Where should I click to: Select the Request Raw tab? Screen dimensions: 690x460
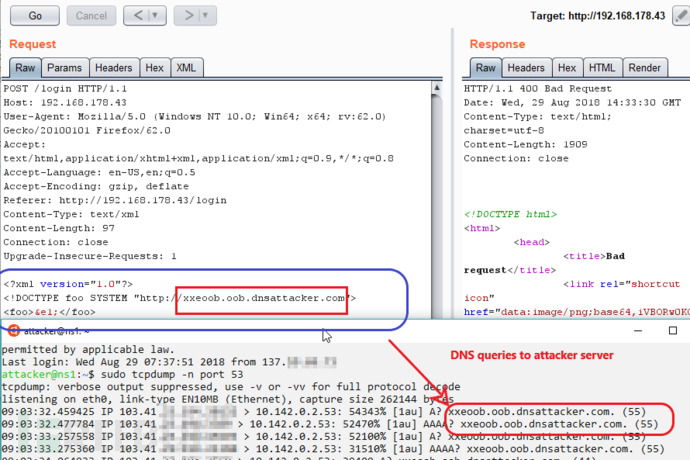pos(25,68)
